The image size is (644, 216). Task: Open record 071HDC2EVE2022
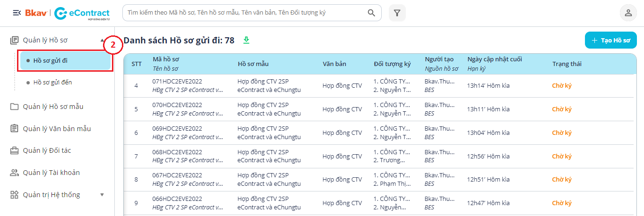pyautogui.click(x=177, y=82)
